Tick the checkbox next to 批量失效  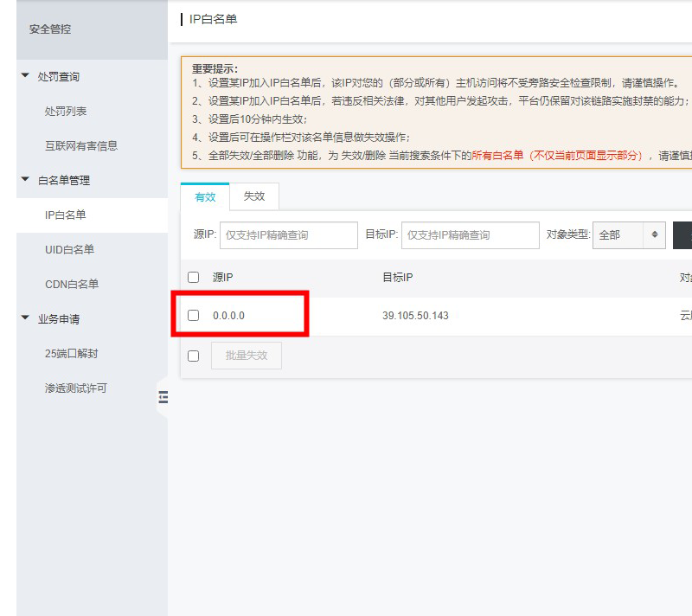point(194,356)
